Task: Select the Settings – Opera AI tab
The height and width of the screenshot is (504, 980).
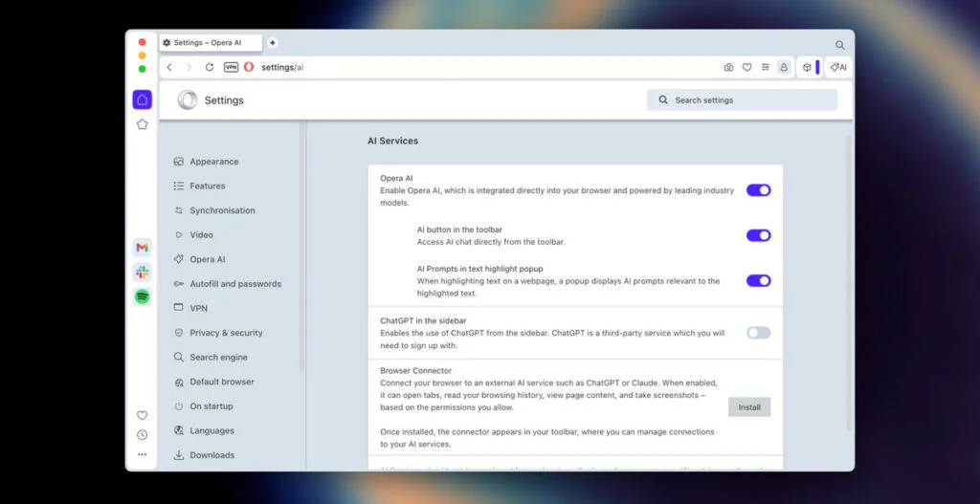Action: (x=211, y=42)
